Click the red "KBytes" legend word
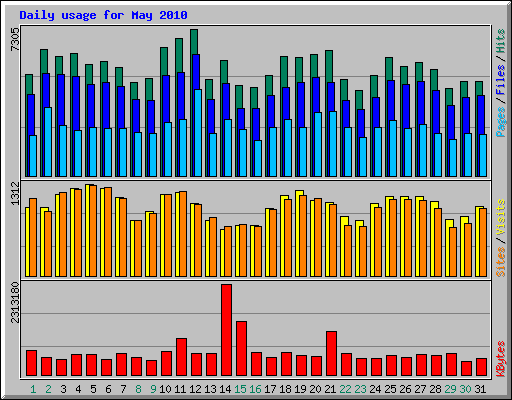 [500, 359]
